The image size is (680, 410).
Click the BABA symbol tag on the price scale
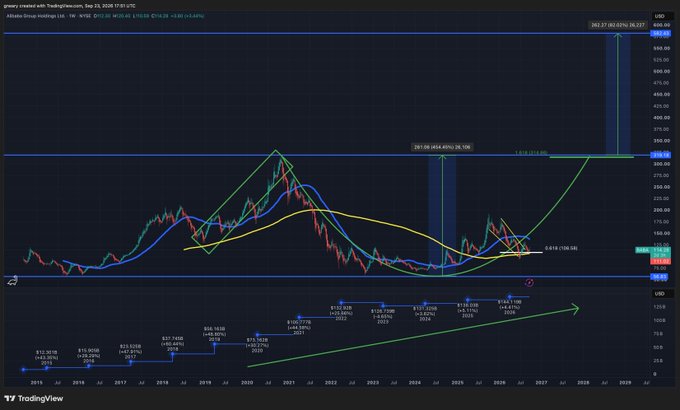point(642,250)
